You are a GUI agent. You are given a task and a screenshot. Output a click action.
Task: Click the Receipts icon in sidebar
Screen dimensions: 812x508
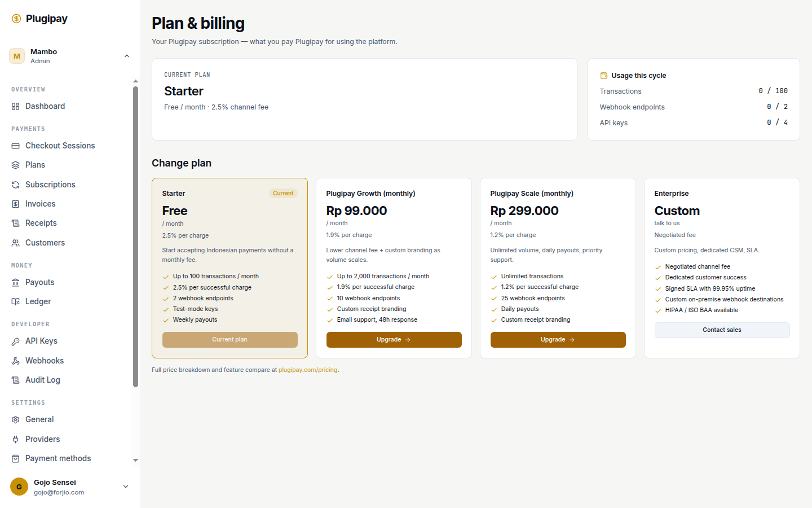tap(15, 223)
